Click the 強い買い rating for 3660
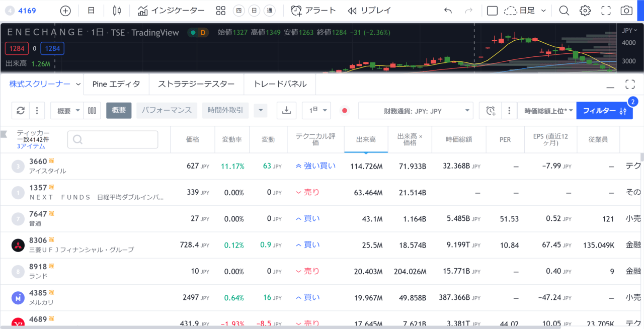This screenshot has height=329, width=644. point(315,166)
